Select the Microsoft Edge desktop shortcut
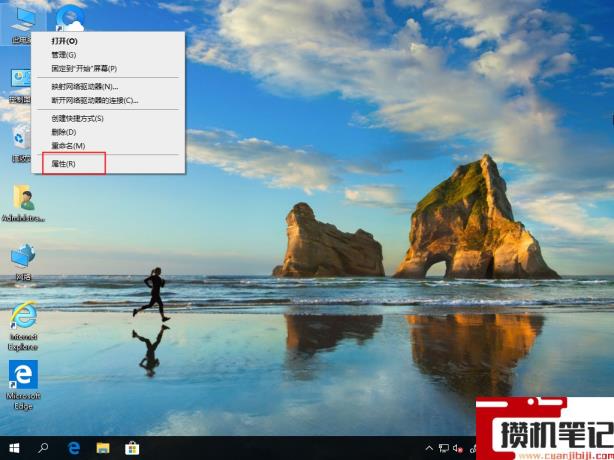614x460 pixels. click(23, 385)
